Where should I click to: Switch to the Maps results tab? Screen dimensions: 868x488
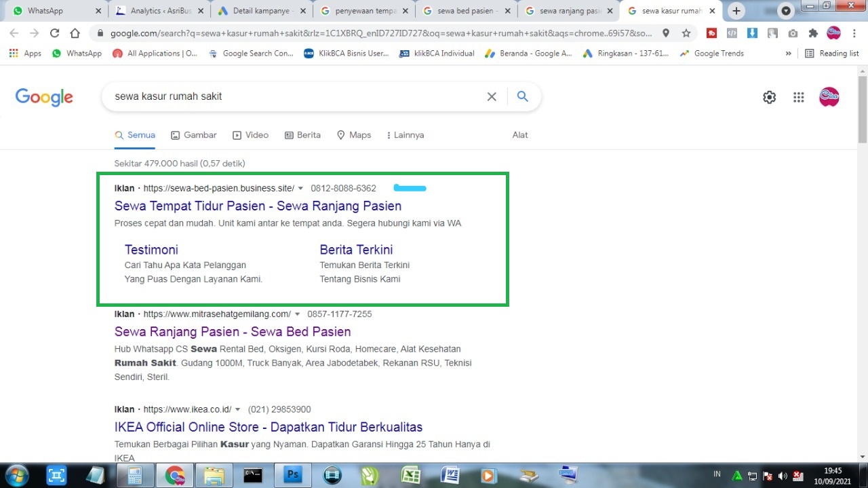point(354,135)
